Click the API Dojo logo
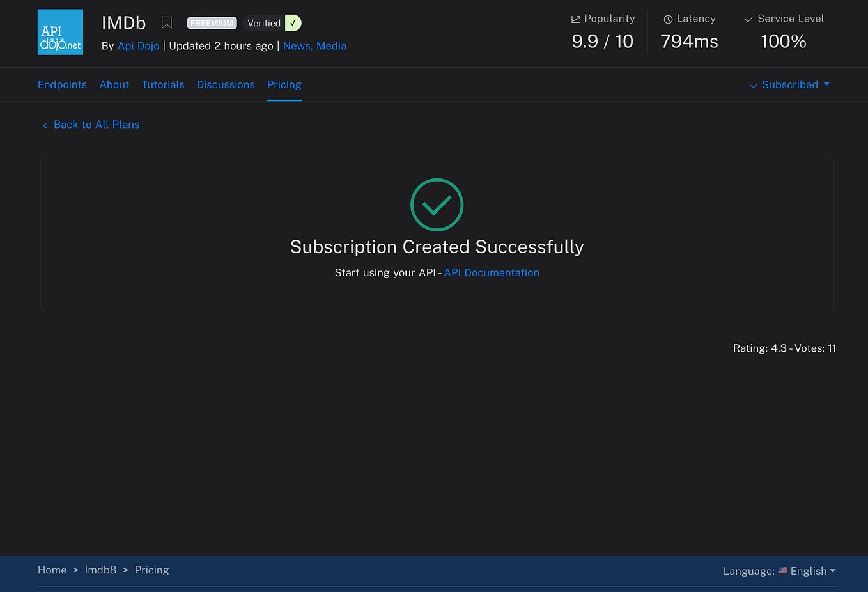Screen dimensions: 868x592 coord(60,31)
